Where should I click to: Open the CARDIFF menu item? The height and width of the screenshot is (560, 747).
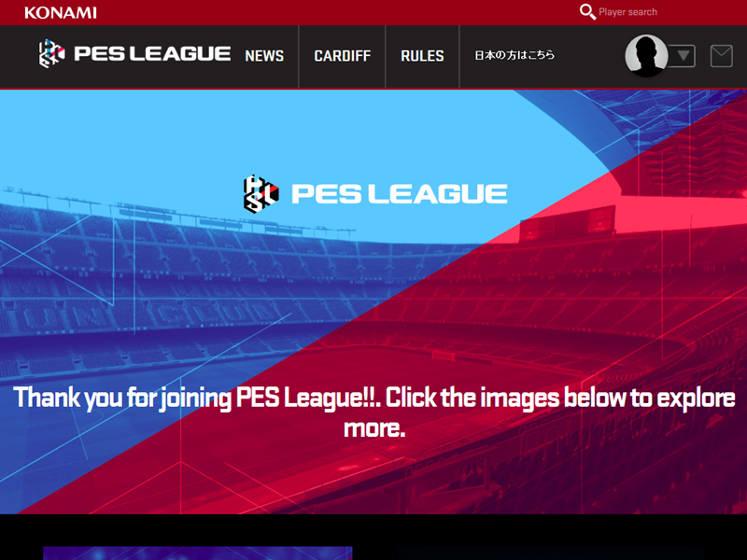342,56
